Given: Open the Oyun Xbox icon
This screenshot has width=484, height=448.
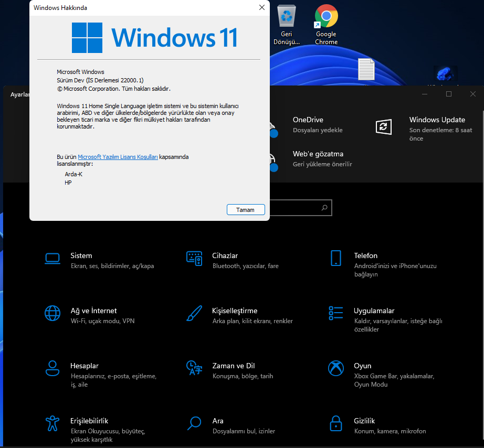Looking at the screenshot, I should pos(336,368).
